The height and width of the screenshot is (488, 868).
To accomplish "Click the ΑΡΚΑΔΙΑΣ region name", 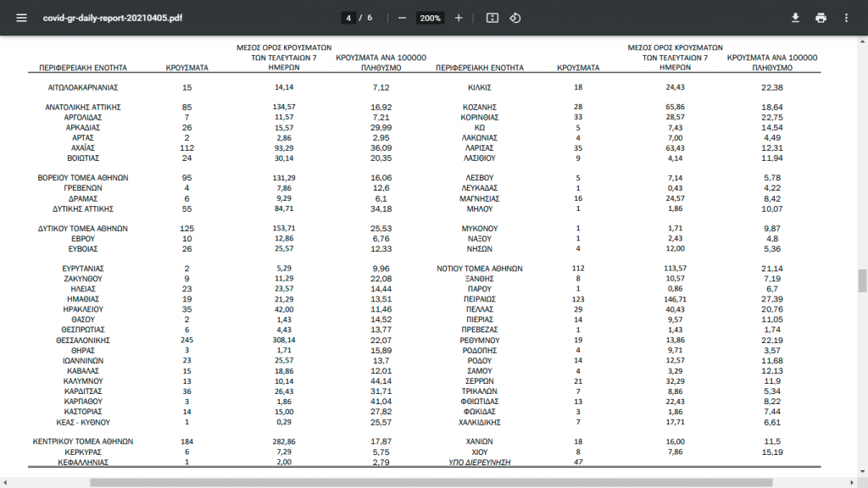I will click(x=83, y=128).
